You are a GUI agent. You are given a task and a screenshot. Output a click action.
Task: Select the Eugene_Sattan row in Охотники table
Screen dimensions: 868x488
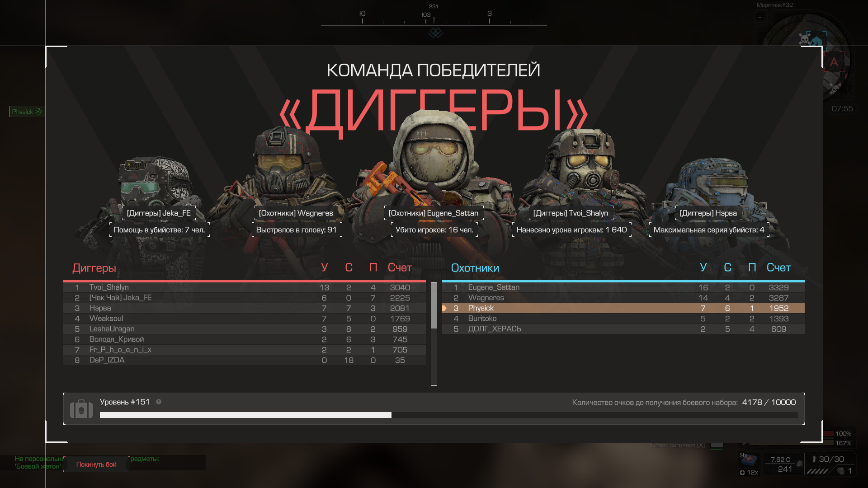click(x=623, y=287)
